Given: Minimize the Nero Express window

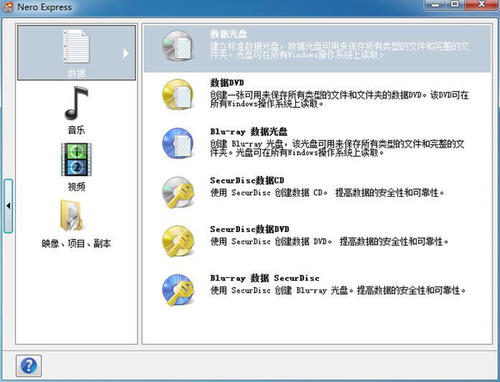Looking at the screenshot, I should 435,5.
